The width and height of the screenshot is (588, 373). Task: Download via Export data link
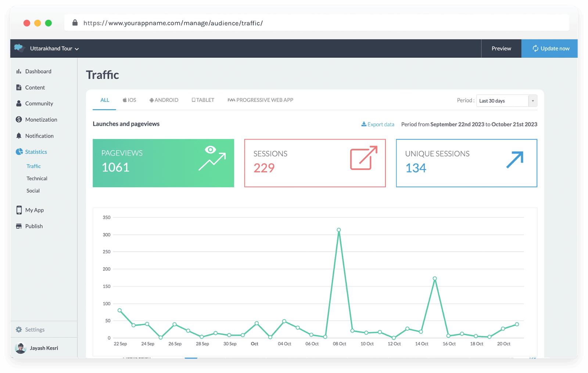(x=378, y=124)
